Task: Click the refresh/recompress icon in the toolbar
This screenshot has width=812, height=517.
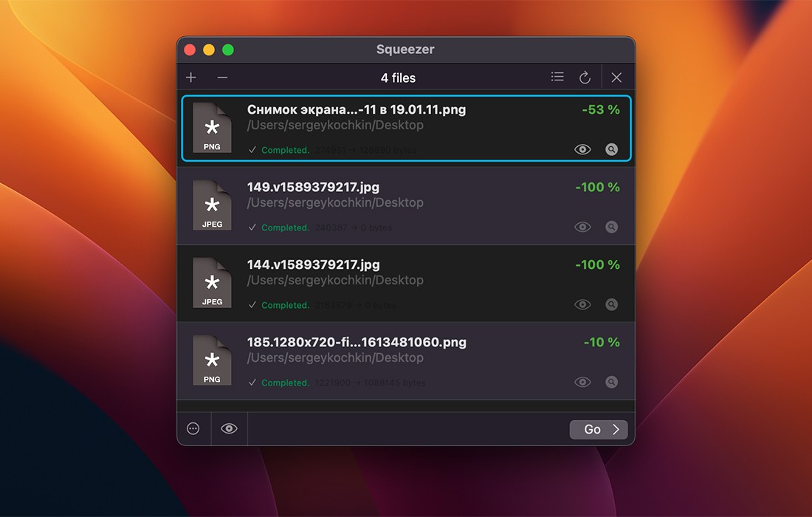Action: tap(585, 75)
